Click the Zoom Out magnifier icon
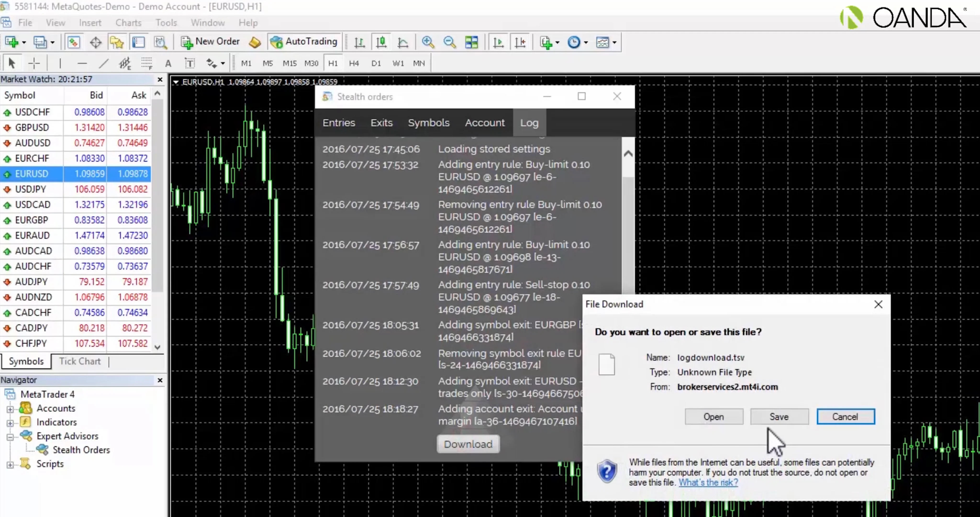This screenshot has width=980, height=517. coord(449,42)
